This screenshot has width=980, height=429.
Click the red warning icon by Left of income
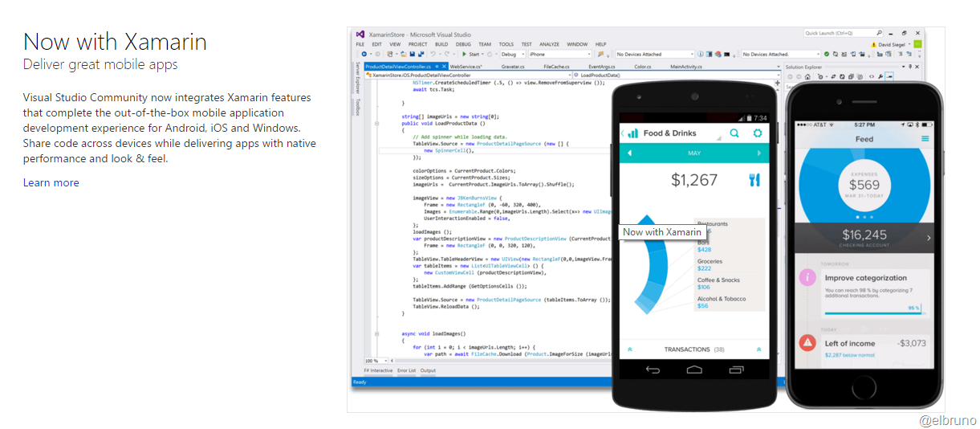(807, 343)
